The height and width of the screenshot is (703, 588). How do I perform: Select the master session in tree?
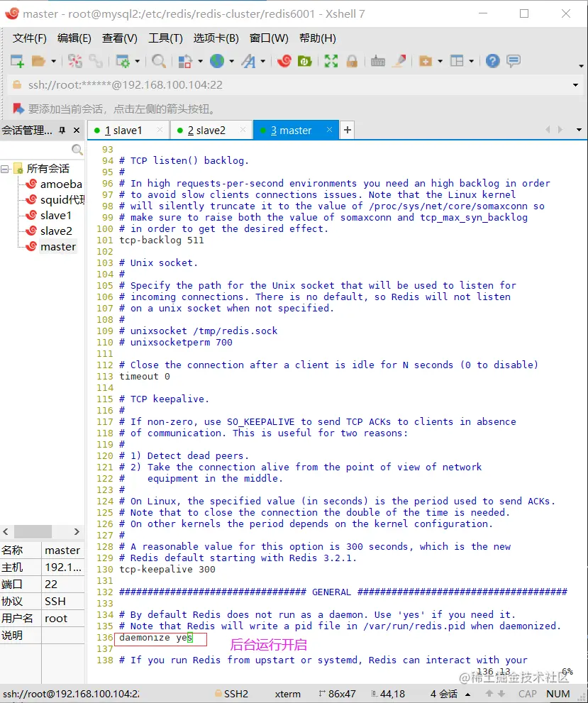58,247
